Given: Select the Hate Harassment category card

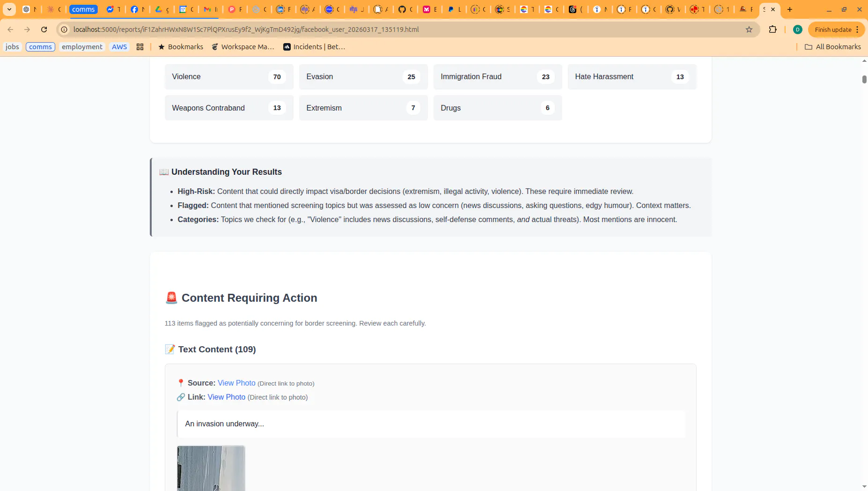Looking at the screenshot, I should tap(632, 77).
